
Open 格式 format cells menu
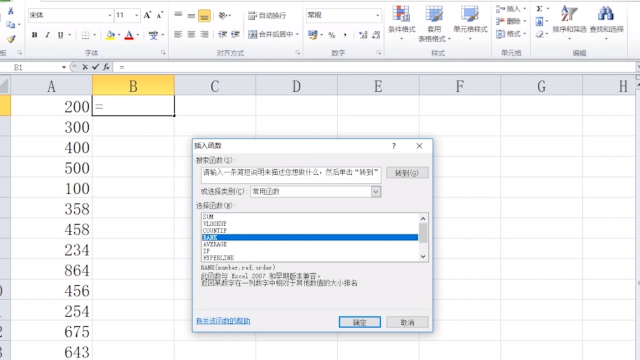click(511, 34)
